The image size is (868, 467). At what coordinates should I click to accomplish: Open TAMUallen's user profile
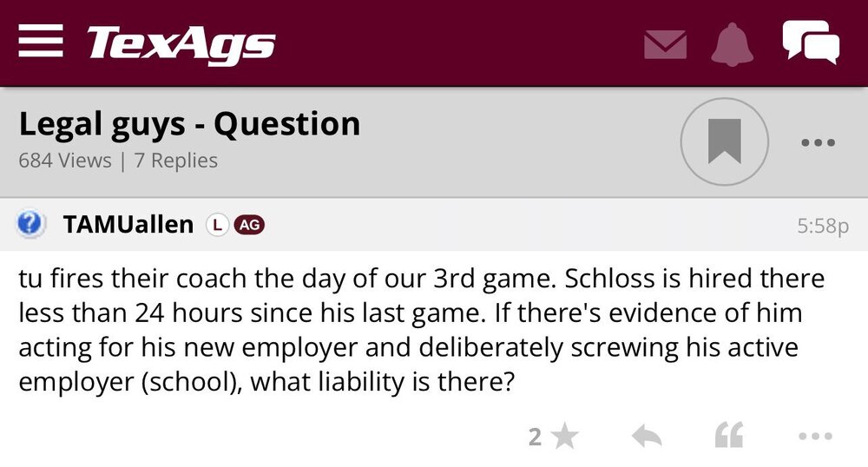coord(128,224)
